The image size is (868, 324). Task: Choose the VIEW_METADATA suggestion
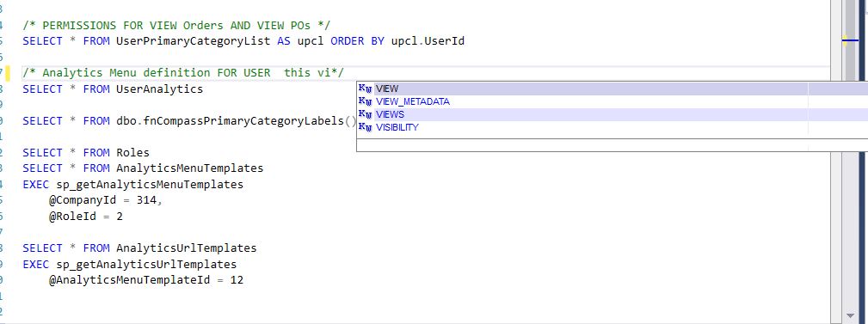pyautogui.click(x=612, y=101)
